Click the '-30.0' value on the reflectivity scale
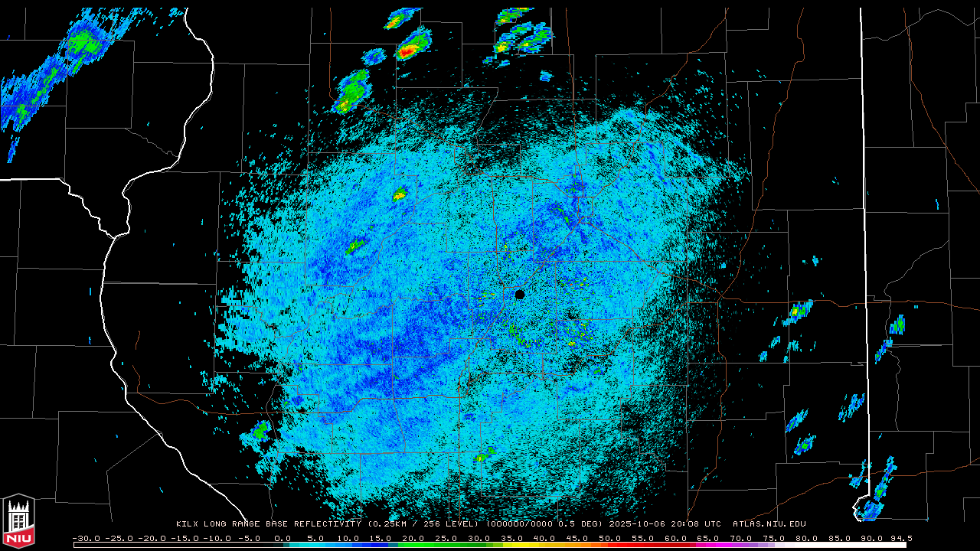The image size is (980, 551). tap(86, 538)
